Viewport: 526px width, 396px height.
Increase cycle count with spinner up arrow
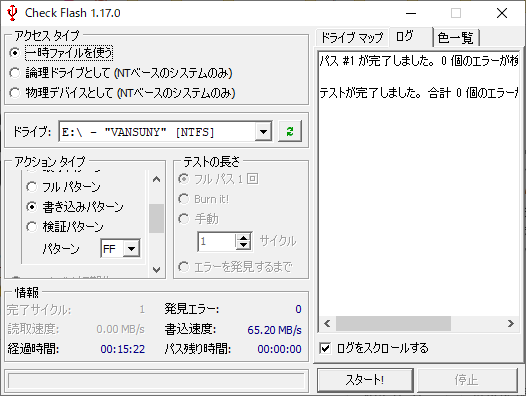(243, 237)
